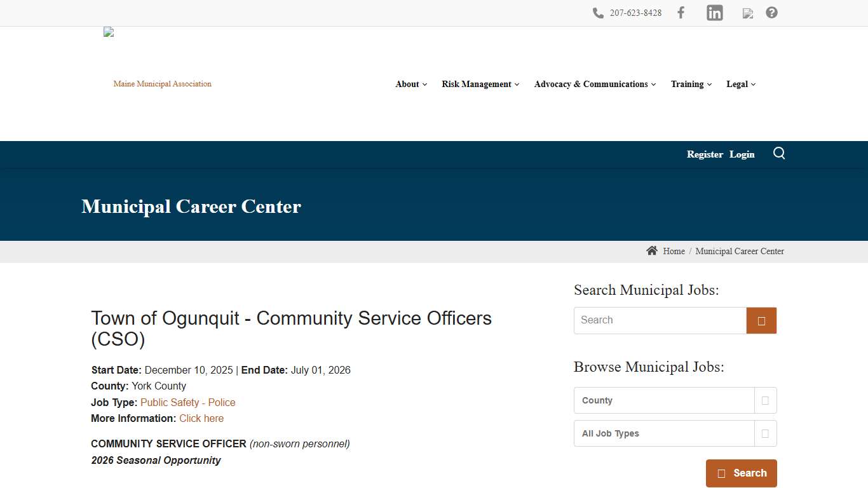The height and width of the screenshot is (488, 868).
Task: Open the Facebook page icon
Action: point(681,12)
